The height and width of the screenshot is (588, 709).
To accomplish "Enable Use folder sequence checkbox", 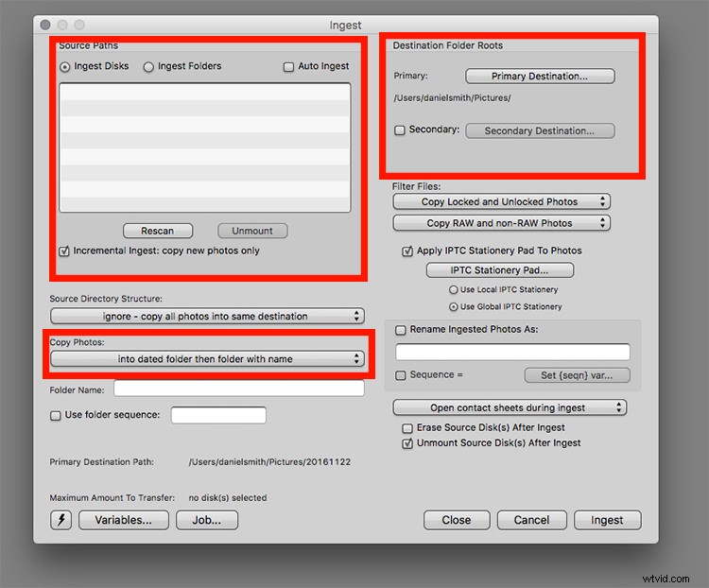I will coord(55,415).
